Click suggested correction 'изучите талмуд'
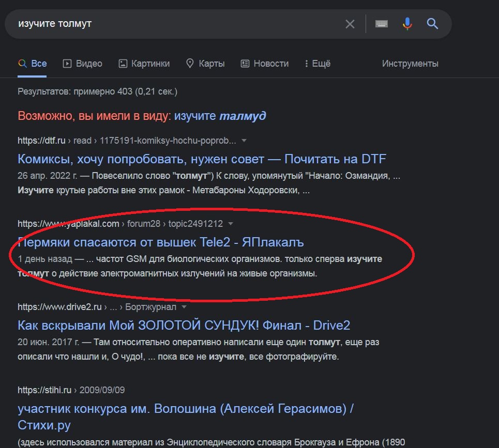This screenshot has width=499, height=448. [x=220, y=116]
